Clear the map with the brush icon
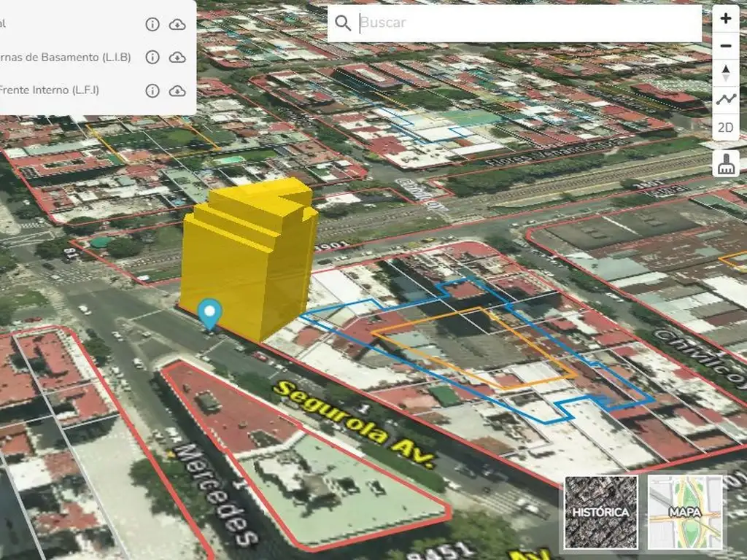Viewport: 747px width, 560px height. tap(725, 165)
